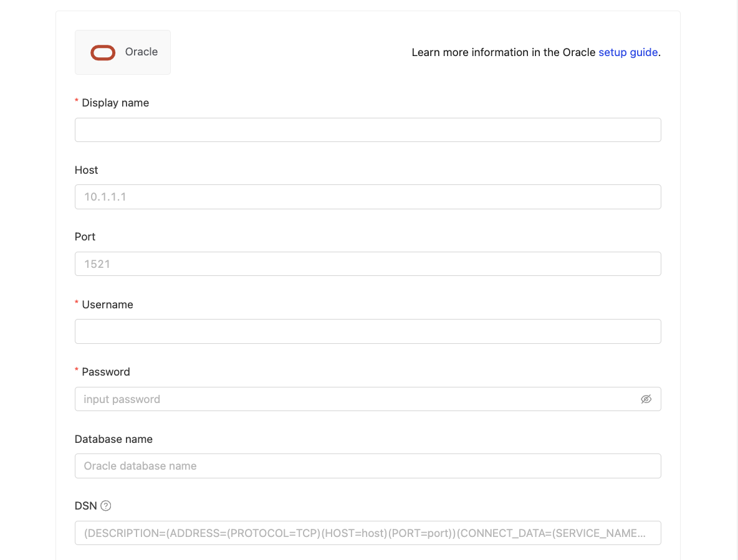Click the Oracle text in the badge
Screen dimensions: 738x560
pyautogui.click(x=141, y=52)
